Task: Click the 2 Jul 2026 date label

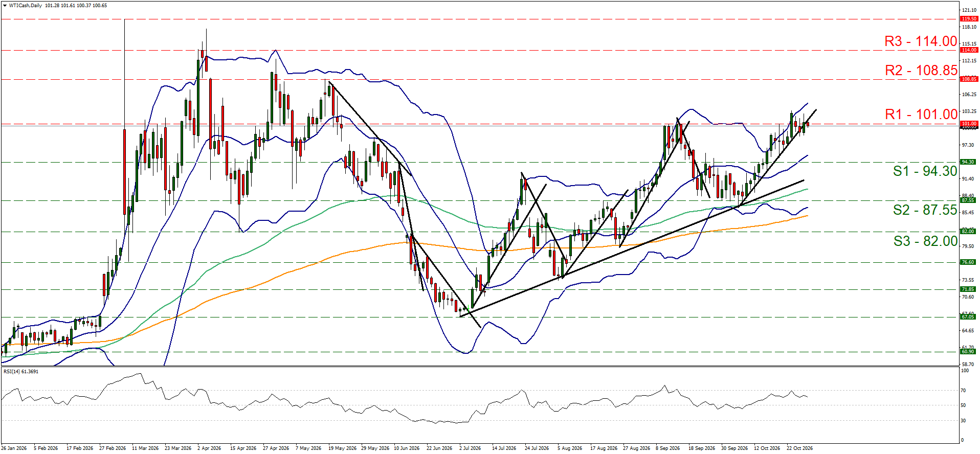Action: point(470,448)
